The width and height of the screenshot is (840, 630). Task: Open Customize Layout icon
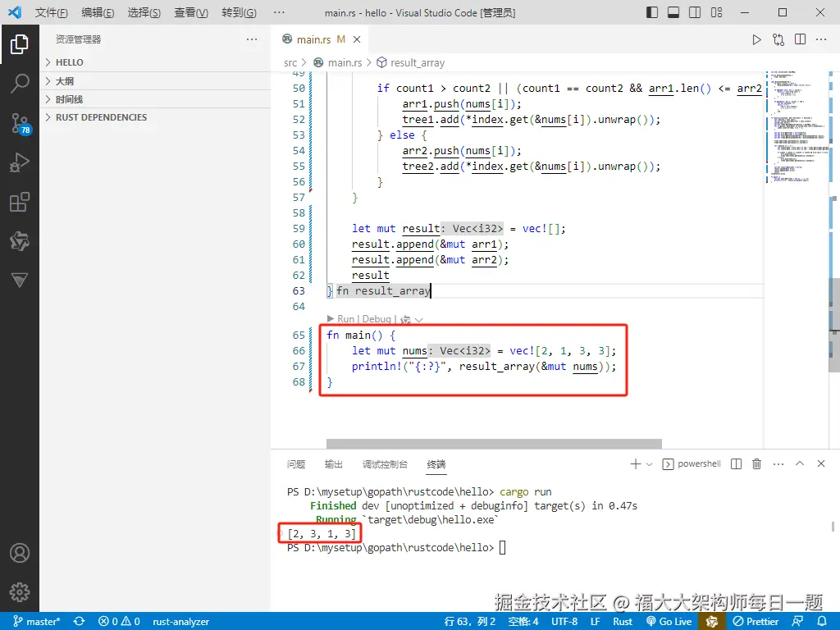click(x=716, y=12)
